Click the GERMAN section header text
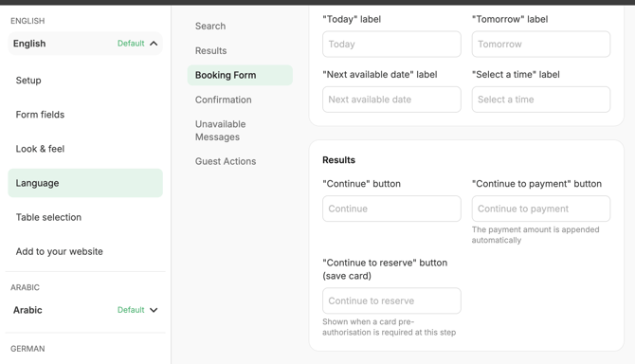 click(x=27, y=349)
